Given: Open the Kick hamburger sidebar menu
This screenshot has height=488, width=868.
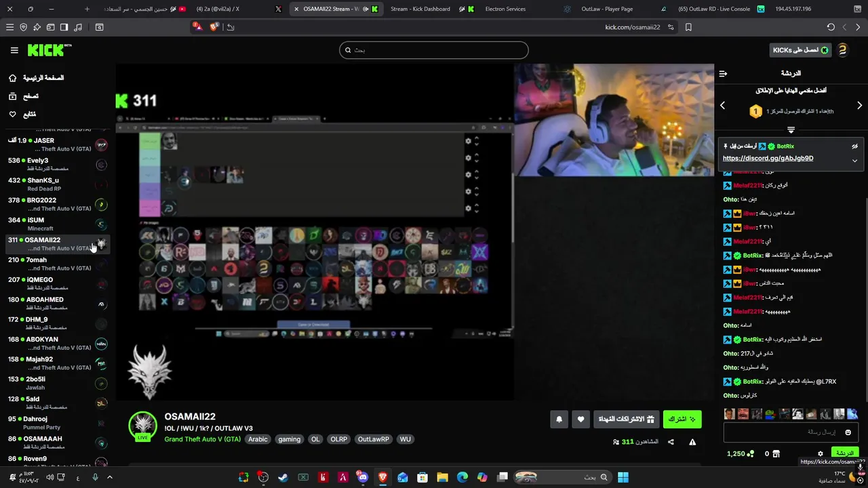Looking at the screenshot, I should tap(14, 50).
